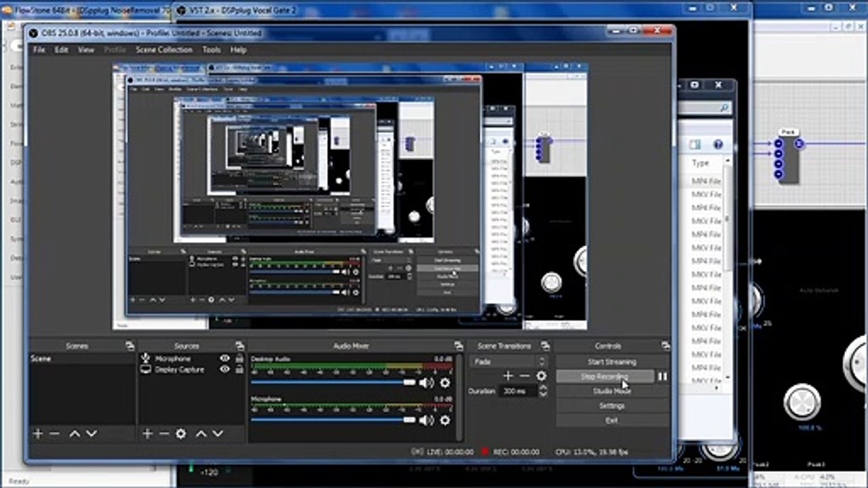Screen dimensions: 868x488
Task: Switch to the VST 2.x DSPplug Vocal Gate window
Action: pos(237,11)
